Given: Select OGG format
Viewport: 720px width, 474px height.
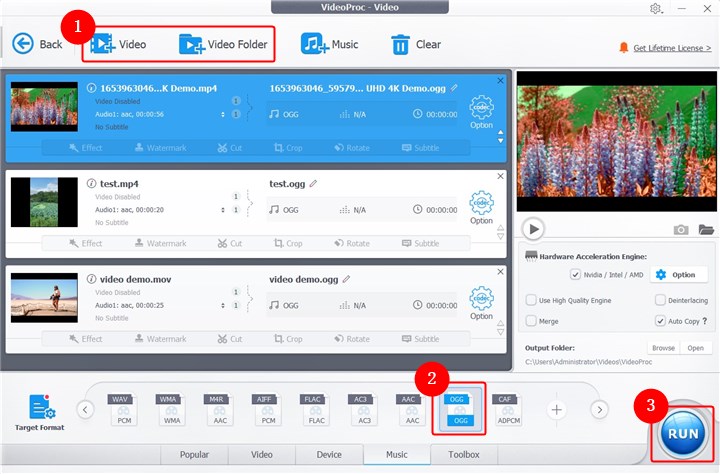Looking at the screenshot, I should point(460,409).
